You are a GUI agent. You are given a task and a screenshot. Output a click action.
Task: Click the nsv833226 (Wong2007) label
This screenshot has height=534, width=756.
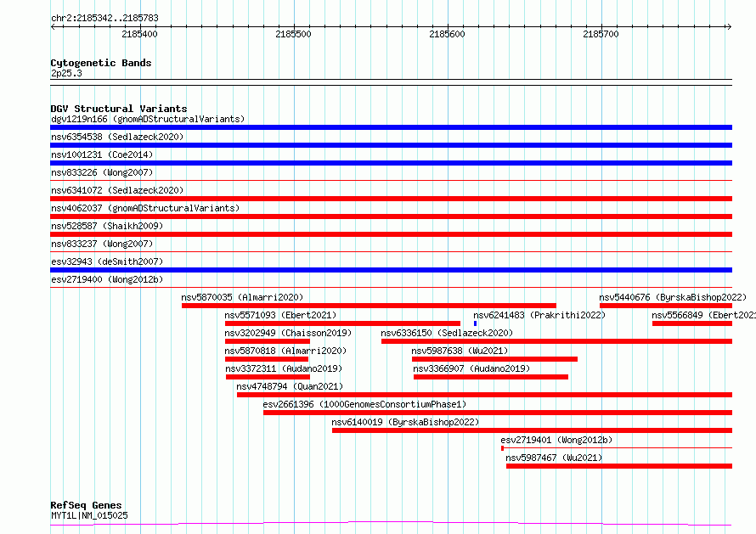point(102,172)
